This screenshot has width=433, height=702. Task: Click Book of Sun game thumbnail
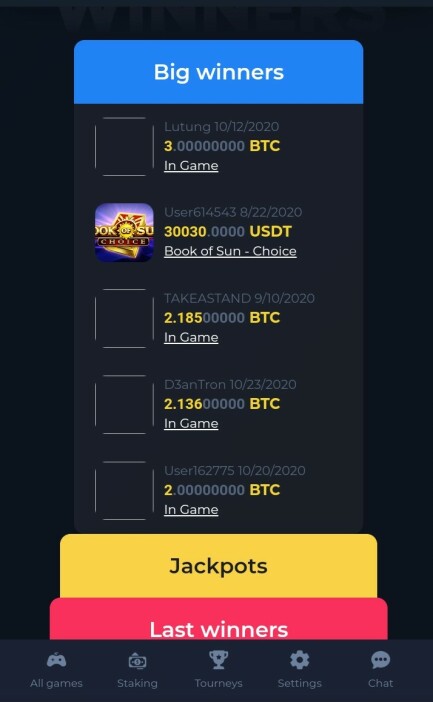[124, 232]
